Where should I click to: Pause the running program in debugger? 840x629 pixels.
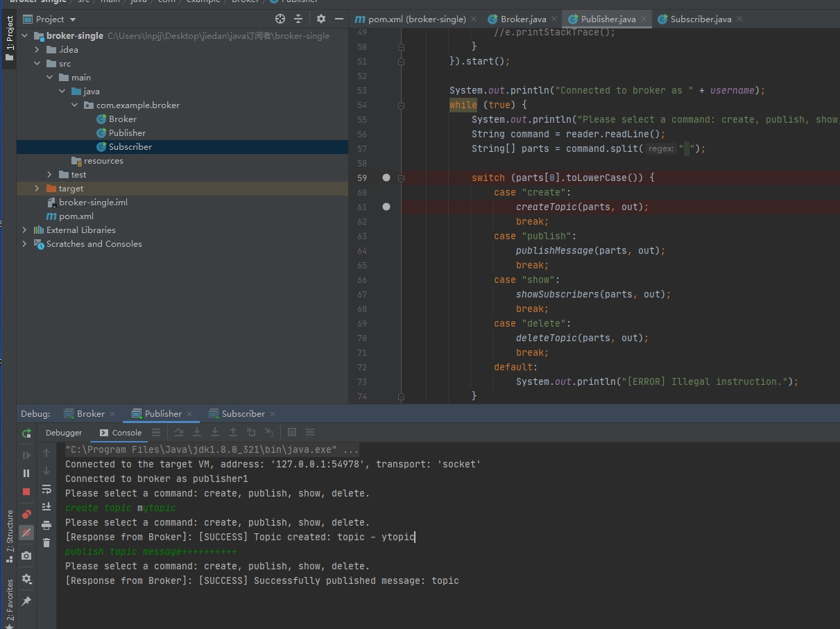(26, 473)
